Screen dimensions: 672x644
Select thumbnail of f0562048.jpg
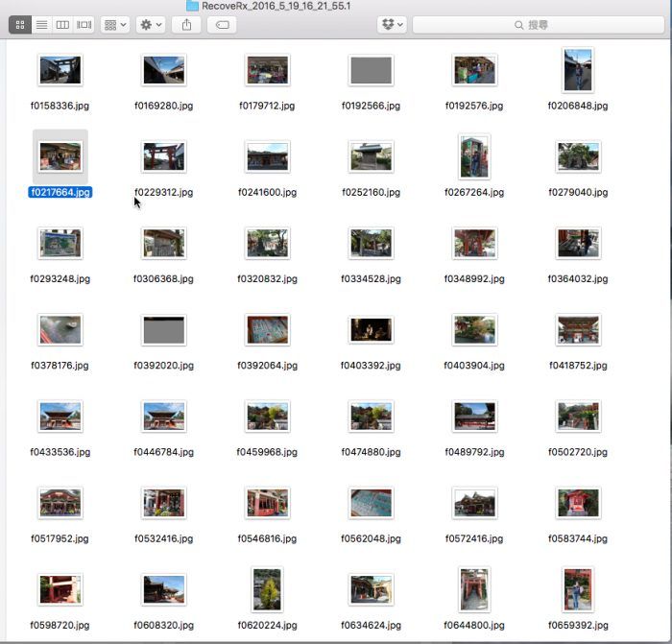tap(372, 503)
